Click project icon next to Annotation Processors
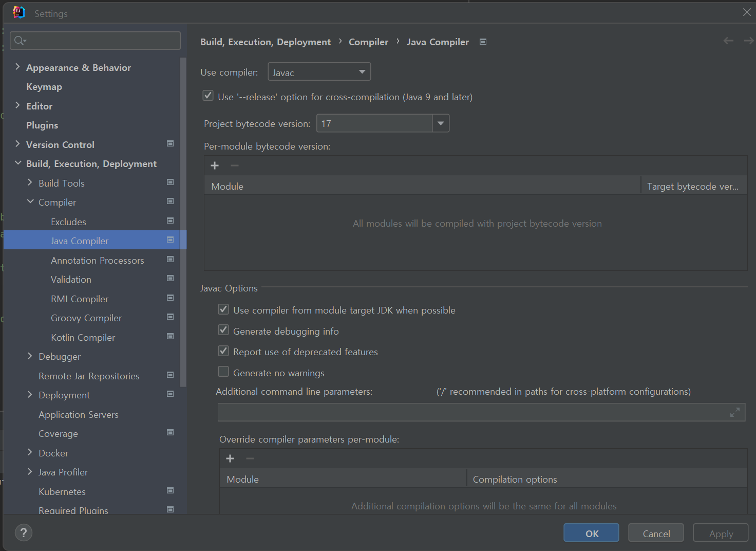The image size is (756, 551). 170,259
